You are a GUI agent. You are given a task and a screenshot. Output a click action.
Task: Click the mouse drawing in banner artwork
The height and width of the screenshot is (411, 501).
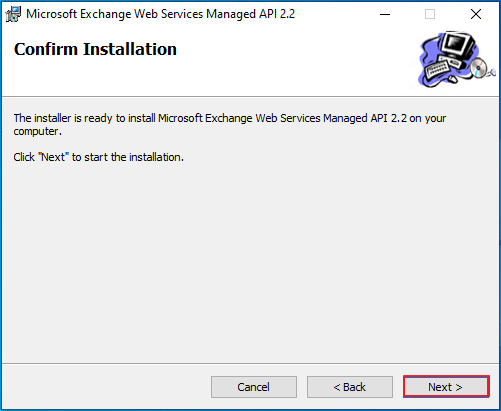click(x=452, y=79)
